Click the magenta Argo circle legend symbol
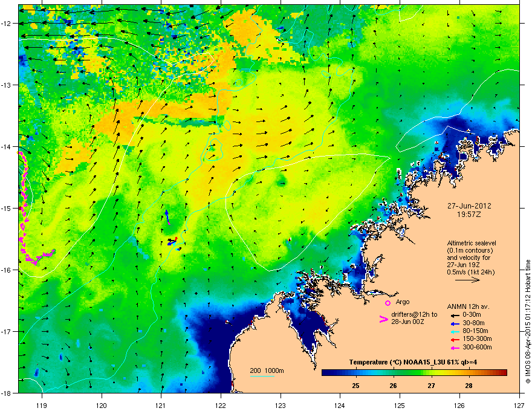Viewport: 532px width, 411px height. pyautogui.click(x=388, y=303)
